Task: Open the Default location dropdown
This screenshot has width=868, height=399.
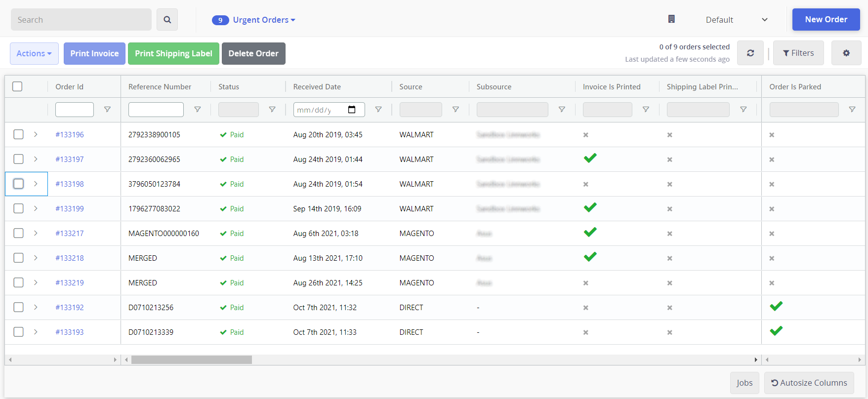Action: tap(736, 20)
